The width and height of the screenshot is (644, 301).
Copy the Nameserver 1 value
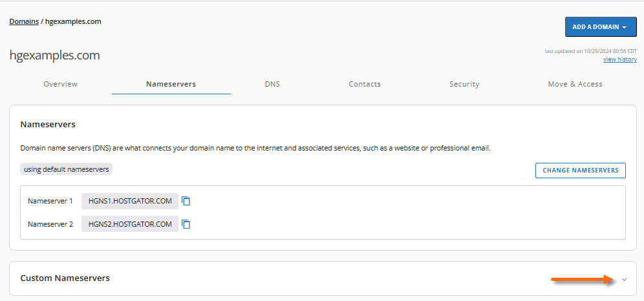coord(186,201)
